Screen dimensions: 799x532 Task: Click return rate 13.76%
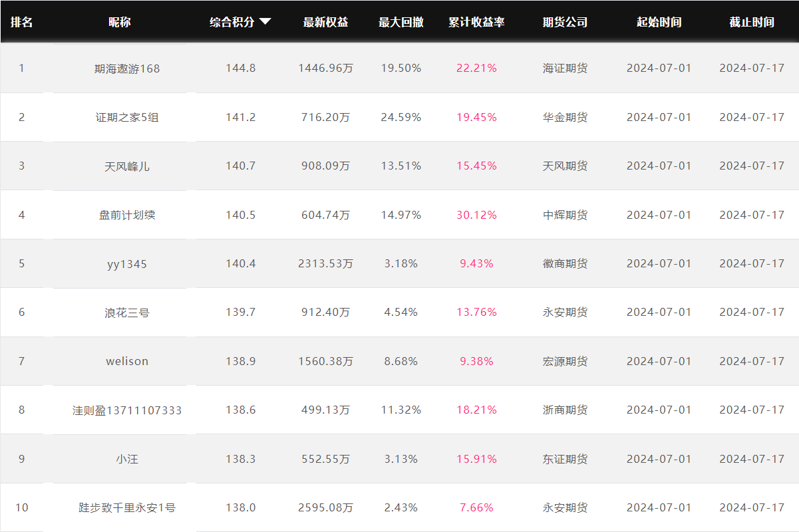[x=476, y=312]
